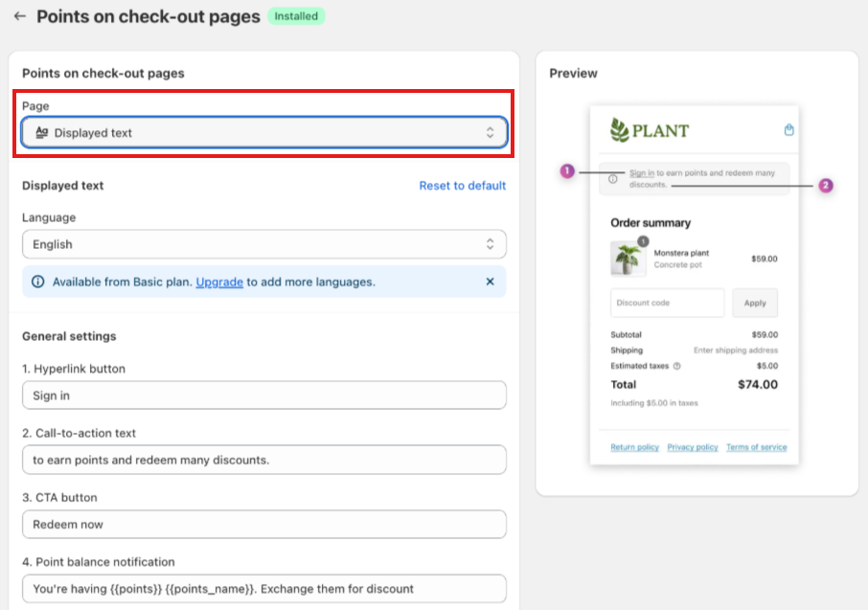
Task: Click the Hyperlink button text field
Action: 264,395
